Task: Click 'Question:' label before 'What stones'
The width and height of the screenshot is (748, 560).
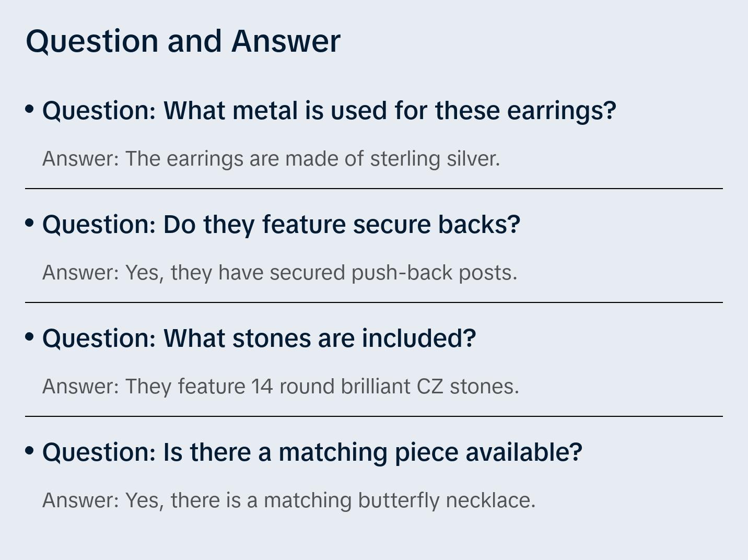Action: (99, 339)
